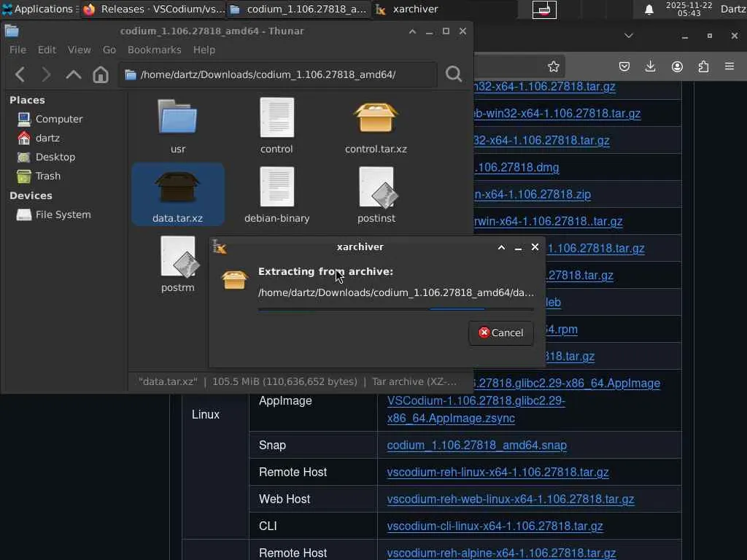Select the debian-binary file
This screenshot has height=560, width=747.
(276, 195)
